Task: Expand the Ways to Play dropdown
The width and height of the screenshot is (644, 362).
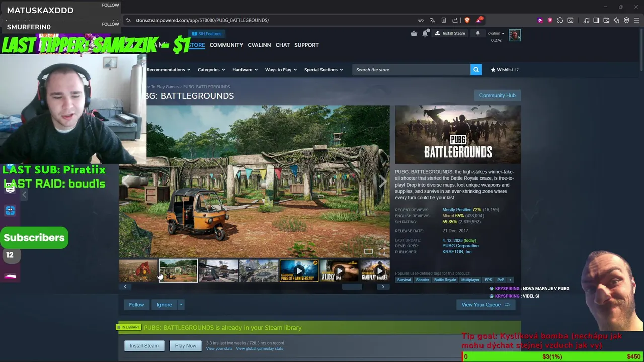Action: pos(281,70)
